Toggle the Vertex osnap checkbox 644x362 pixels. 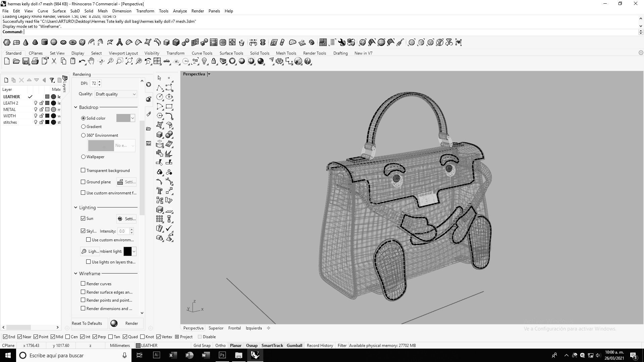[159, 337]
